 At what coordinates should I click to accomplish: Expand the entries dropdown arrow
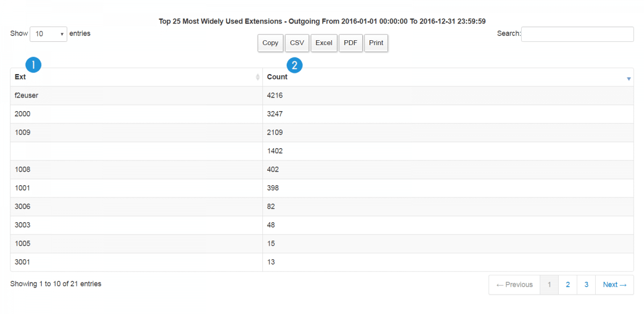[63, 34]
